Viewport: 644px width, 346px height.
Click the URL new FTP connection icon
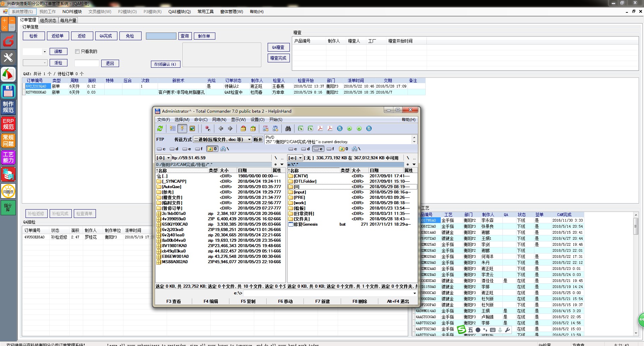pos(275,128)
